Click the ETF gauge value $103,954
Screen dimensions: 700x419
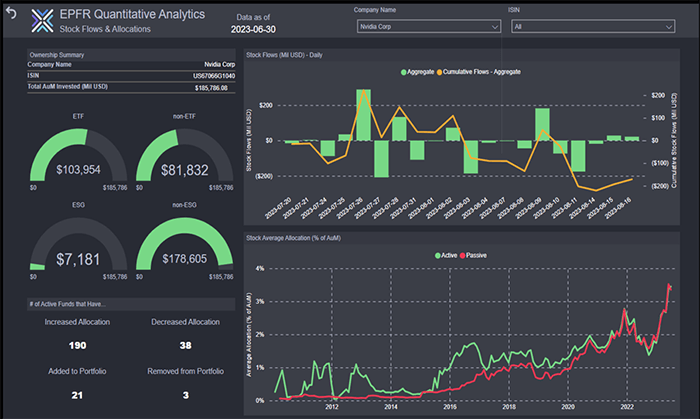pos(78,170)
